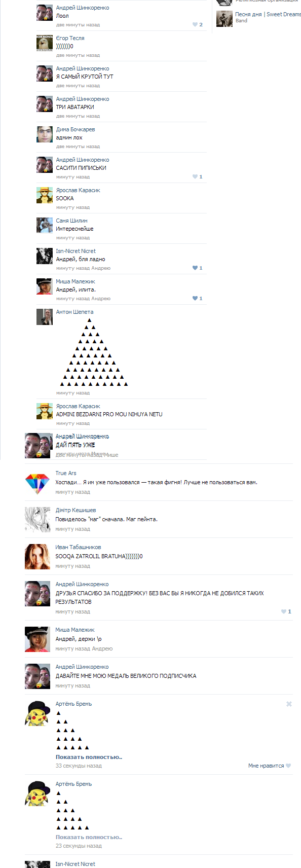This screenshot has width=301, height=868.
Task: Open the 'Песня дня | Sweet Dreams' community link
Action: [x=268, y=14]
